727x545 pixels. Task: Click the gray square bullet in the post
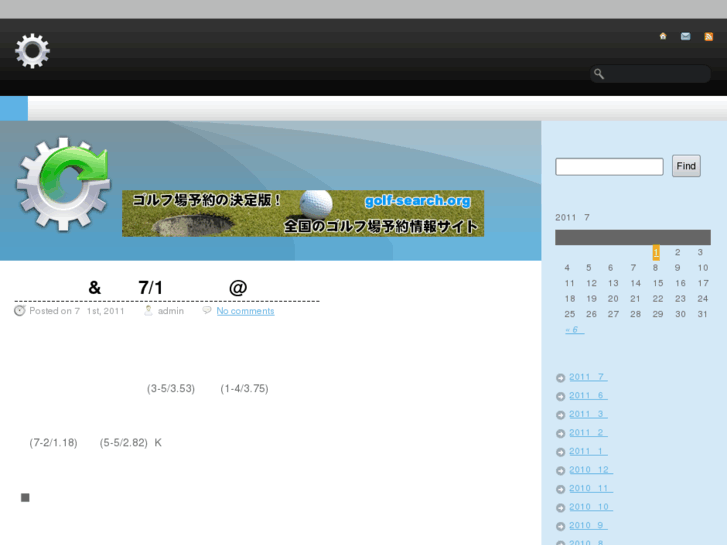25,498
